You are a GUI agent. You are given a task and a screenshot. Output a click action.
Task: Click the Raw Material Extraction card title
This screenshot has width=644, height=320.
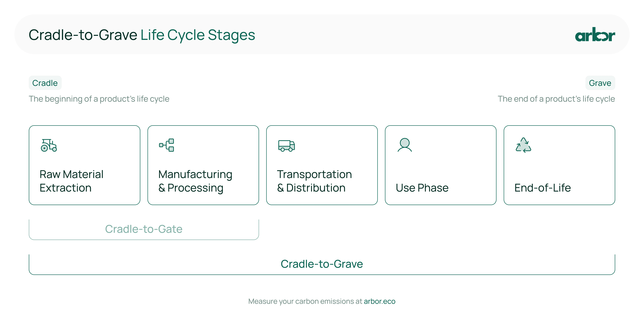click(x=72, y=181)
